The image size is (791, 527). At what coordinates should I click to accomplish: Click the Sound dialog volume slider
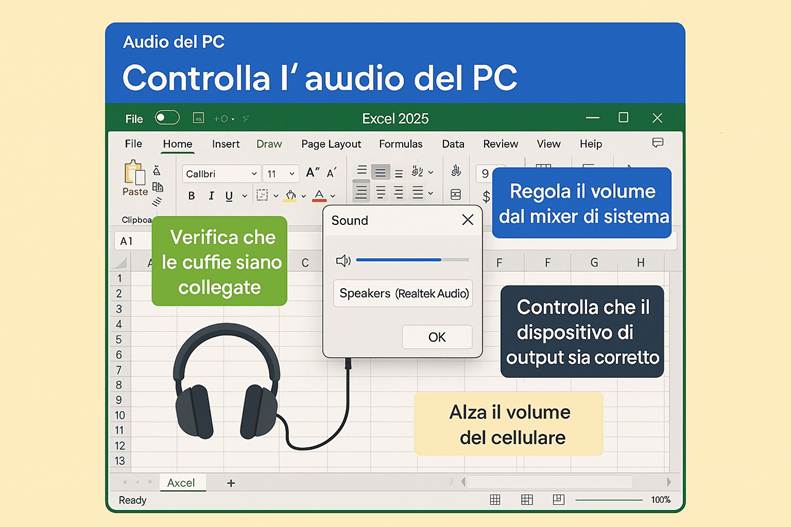(x=413, y=260)
